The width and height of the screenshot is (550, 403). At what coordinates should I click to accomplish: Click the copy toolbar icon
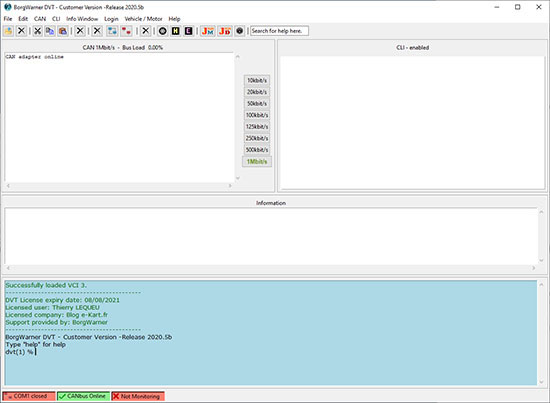[50, 31]
